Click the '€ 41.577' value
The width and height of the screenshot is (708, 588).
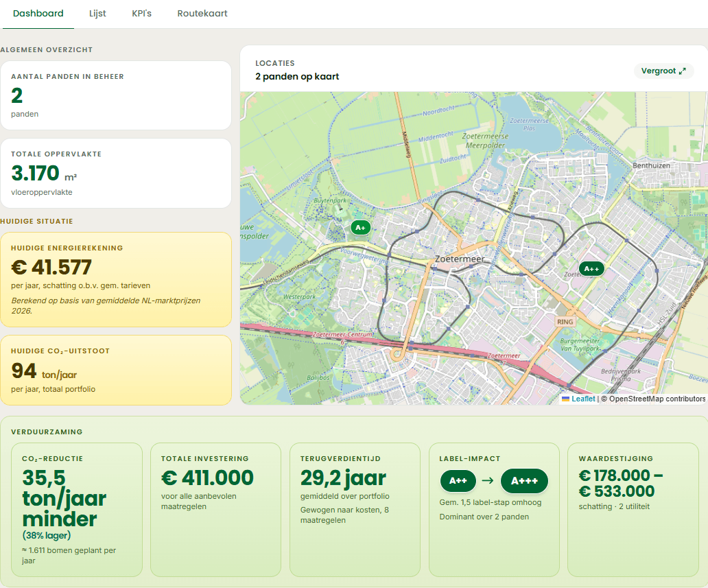(x=51, y=267)
